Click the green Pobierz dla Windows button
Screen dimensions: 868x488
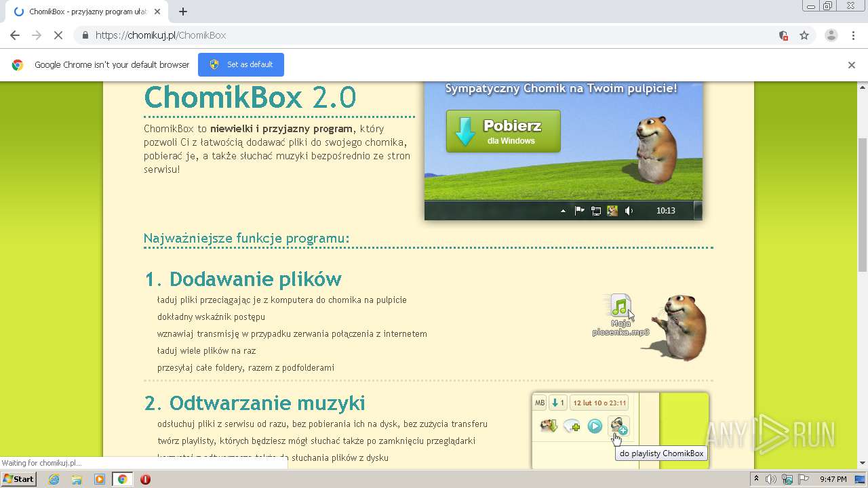(503, 131)
